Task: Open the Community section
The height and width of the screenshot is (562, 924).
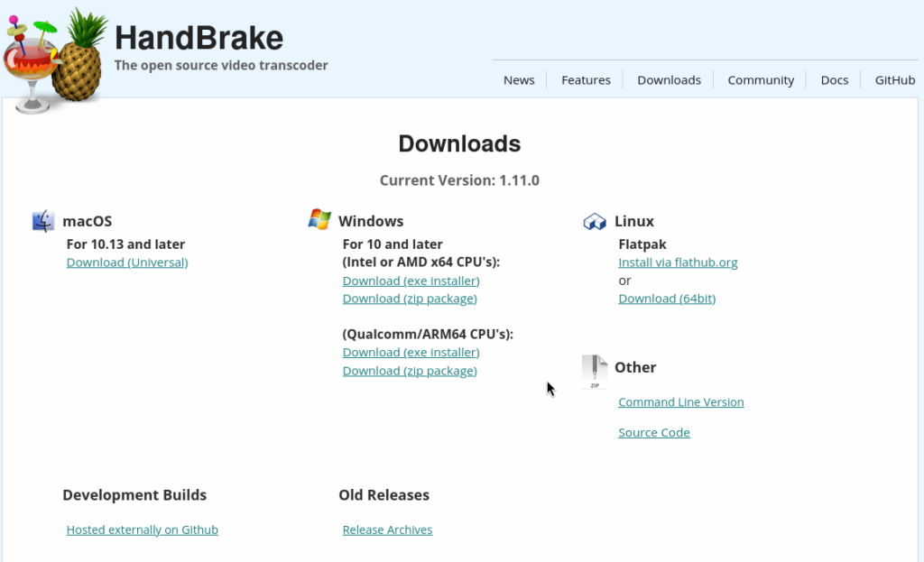Action: [x=761, y=79]
